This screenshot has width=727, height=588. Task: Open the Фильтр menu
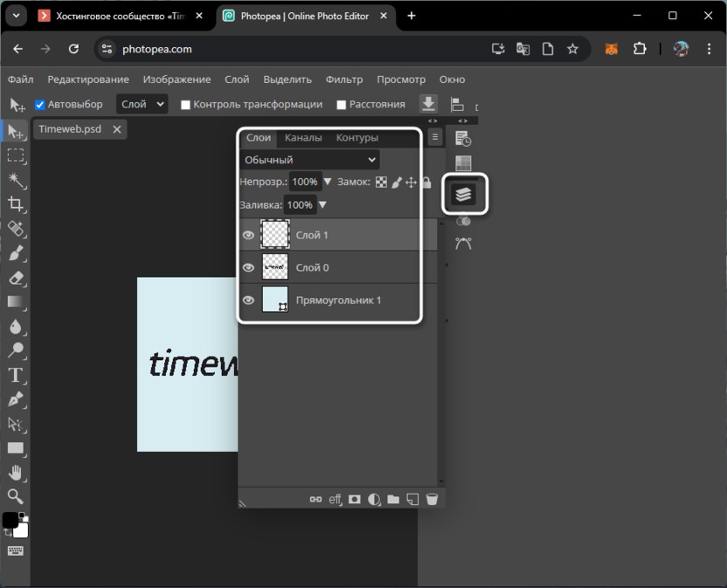(x=343, y=80)
